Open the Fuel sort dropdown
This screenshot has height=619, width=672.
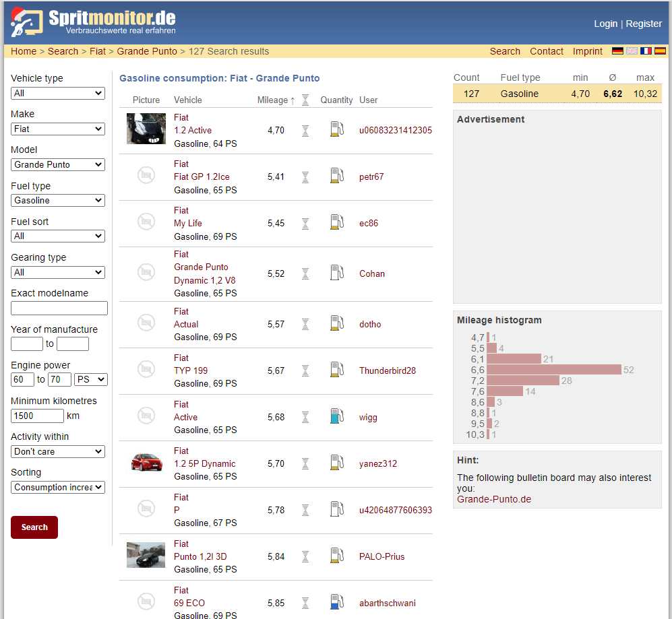coord(58,236)
